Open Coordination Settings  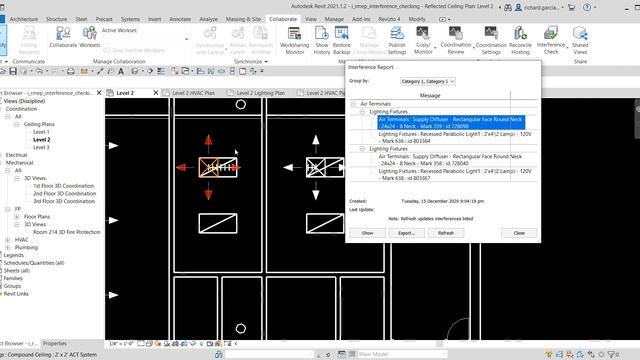coord(491,40)
